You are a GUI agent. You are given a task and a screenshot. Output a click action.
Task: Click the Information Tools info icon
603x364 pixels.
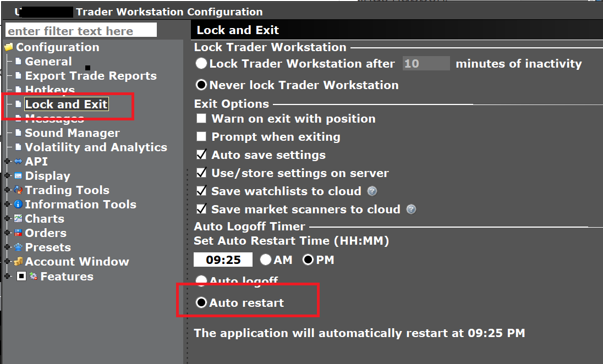[x=18, y=204]
